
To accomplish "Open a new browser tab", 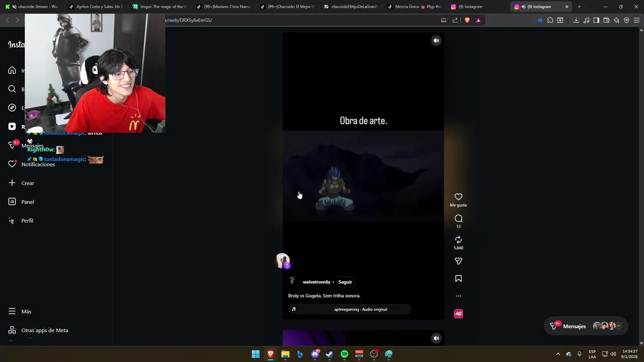I will point(579,7).
